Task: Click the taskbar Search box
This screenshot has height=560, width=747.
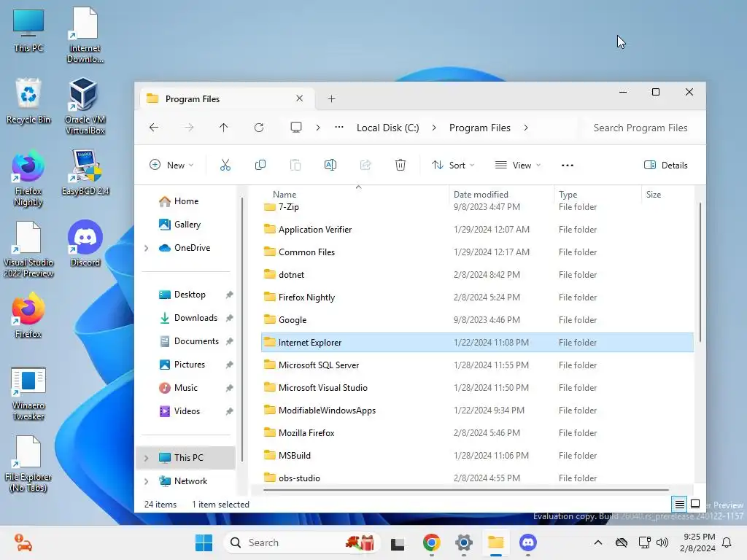Action: (302, 542)
